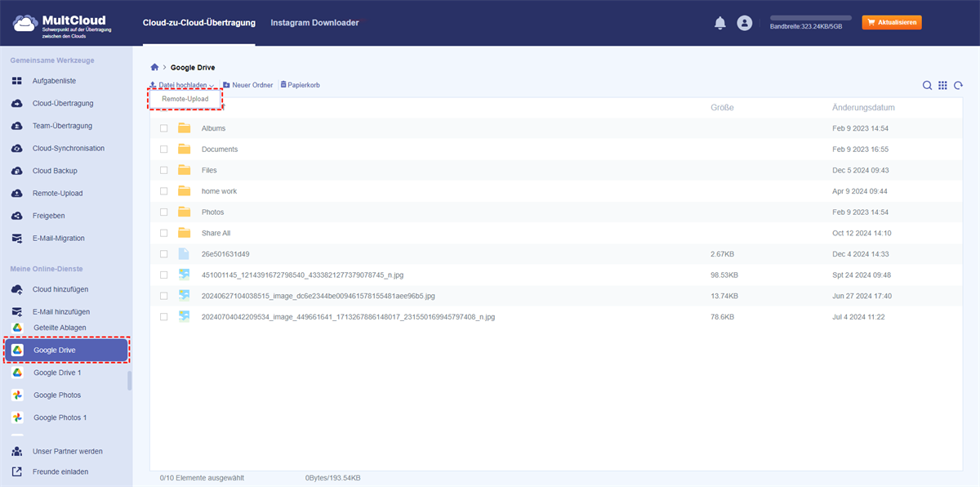
Task: Check the Files folder checkbox
Action: [x=164, y=170]
